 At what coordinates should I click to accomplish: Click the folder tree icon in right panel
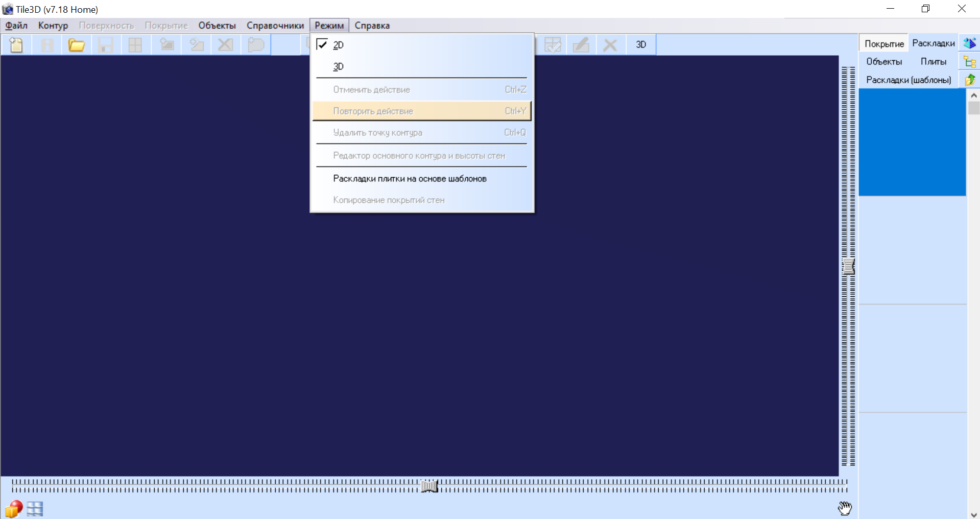click(x=970, y=62)
